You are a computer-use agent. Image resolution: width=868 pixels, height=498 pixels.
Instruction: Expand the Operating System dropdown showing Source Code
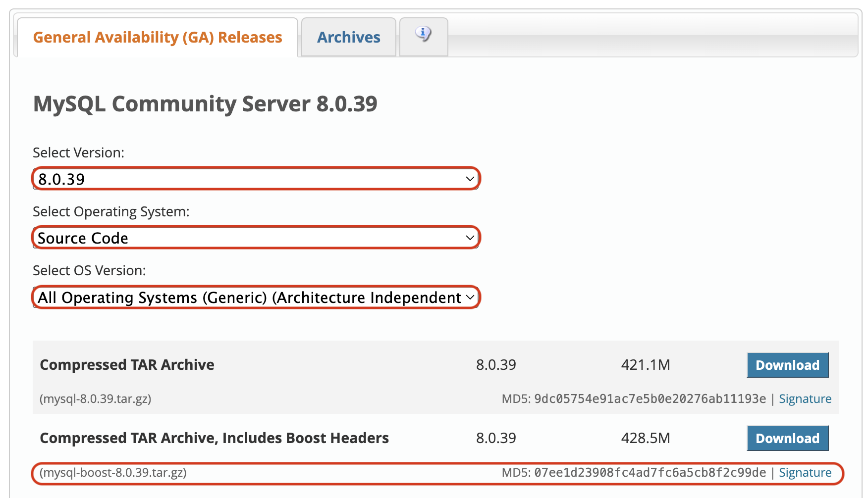(256, 238)
